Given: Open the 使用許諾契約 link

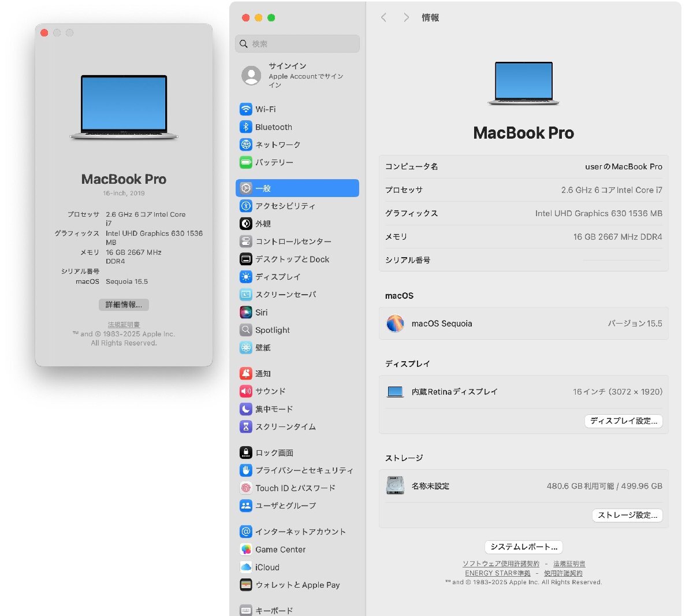Looking at the screenshot, I should point(563,573).
